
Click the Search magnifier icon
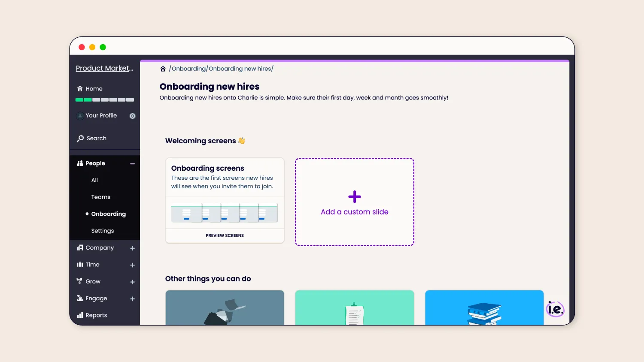[x=80, y=139]
